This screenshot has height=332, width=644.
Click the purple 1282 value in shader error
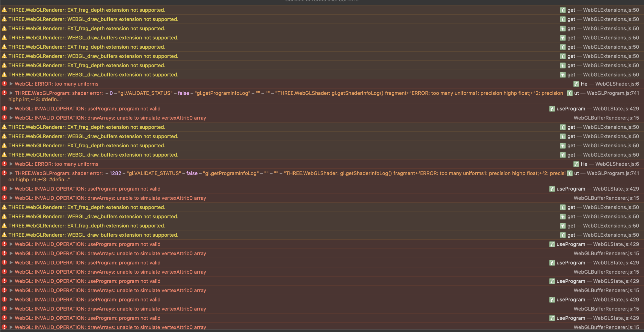point(115,173)
